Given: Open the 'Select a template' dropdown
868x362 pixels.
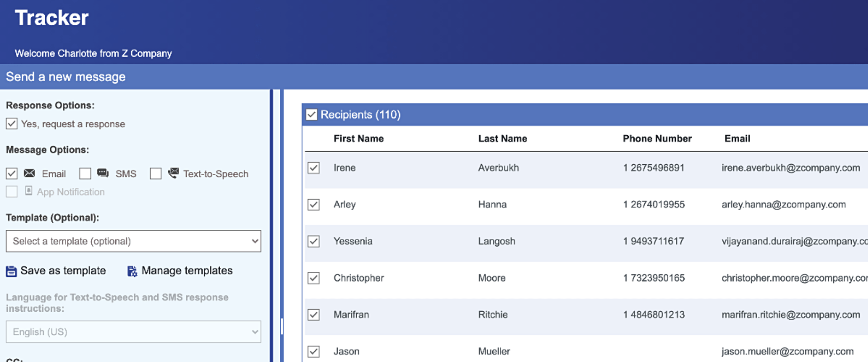Looking at the screenshot, I should click(x=133, y=241).
